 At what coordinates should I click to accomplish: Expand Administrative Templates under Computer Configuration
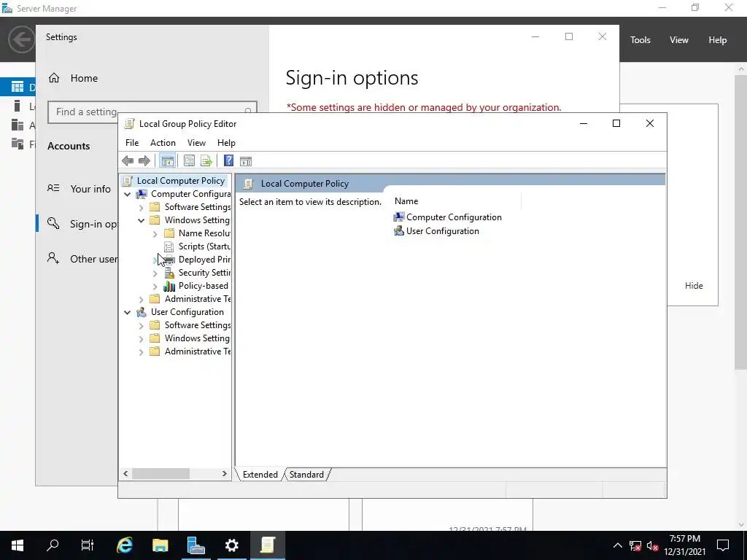point(141,300)
